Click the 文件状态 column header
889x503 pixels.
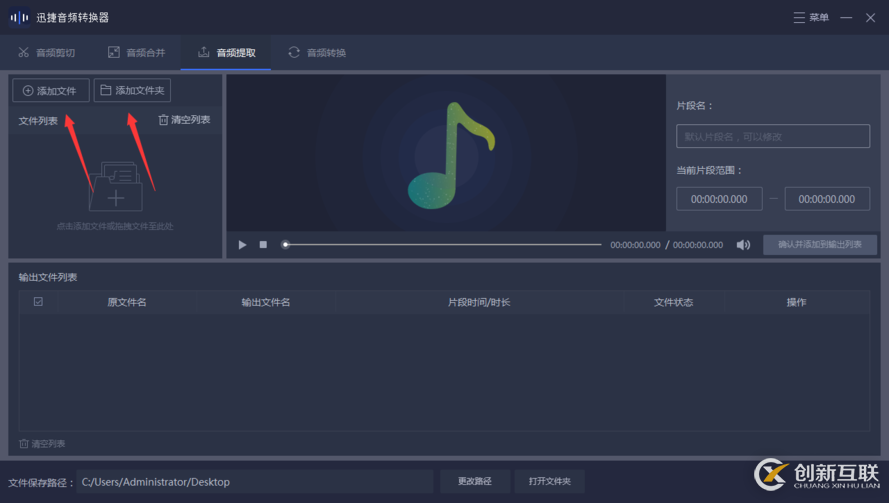pyautogui.click(x=674, y=302)
